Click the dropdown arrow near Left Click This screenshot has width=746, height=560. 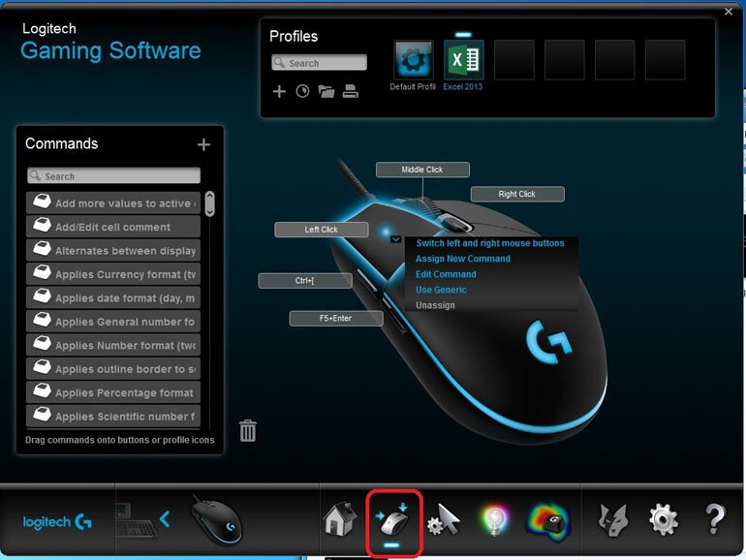pyautogui.click(x=396, y=239)
